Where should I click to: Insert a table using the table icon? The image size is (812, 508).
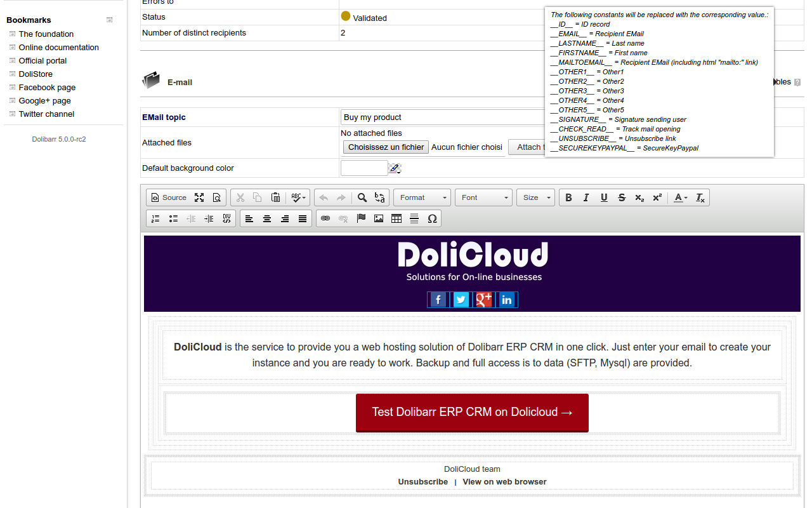click(396, 218)
